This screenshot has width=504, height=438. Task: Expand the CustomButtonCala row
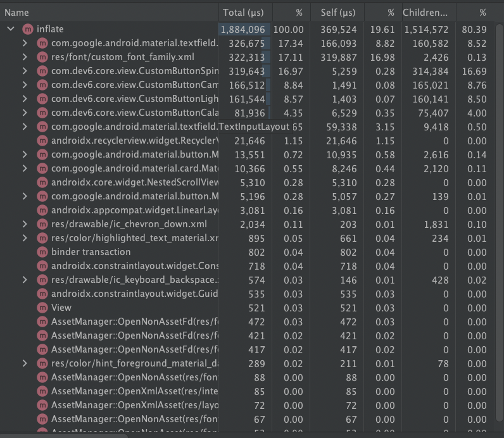[x=25, y=113]
